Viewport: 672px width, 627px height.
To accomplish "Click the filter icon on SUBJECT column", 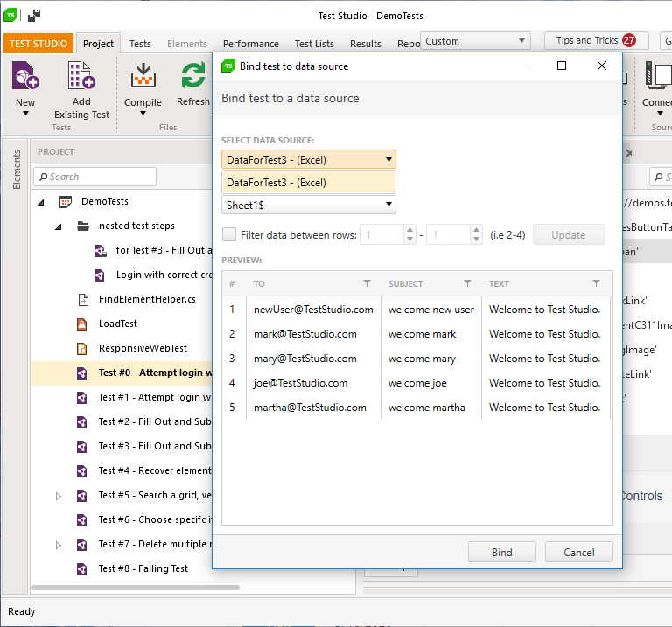I will point(467,283).
